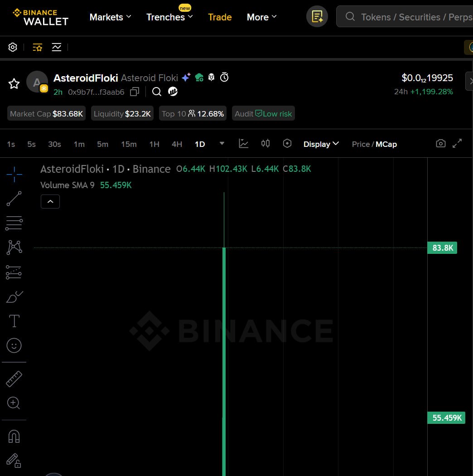
Task: Take a chart snapshot with camera icon
Action: [440, 143]
